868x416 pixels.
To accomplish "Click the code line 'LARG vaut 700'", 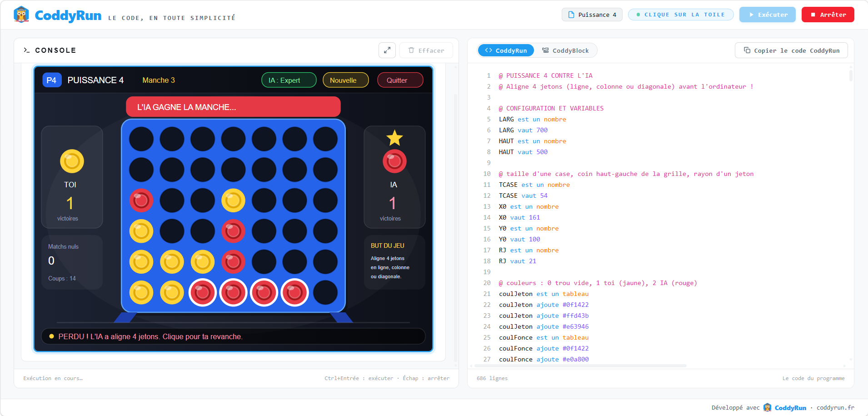I will pyautogui.click(x=523, y=130).
